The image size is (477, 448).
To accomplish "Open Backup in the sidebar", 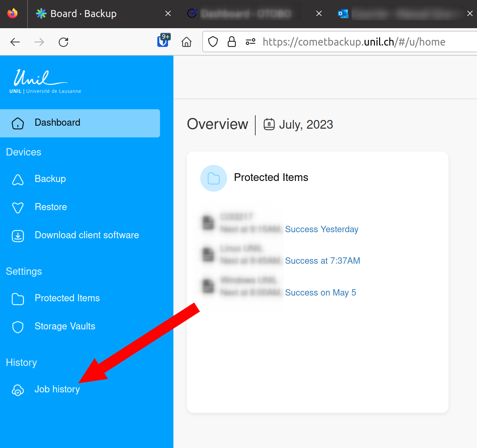I will point(50,179).
